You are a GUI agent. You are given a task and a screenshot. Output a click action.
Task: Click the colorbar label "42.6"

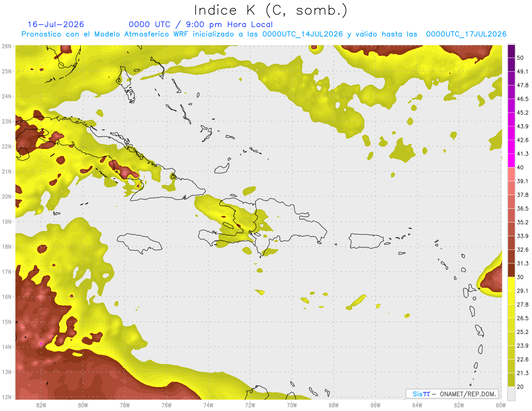pyautogui.click(x=523, y=140)
